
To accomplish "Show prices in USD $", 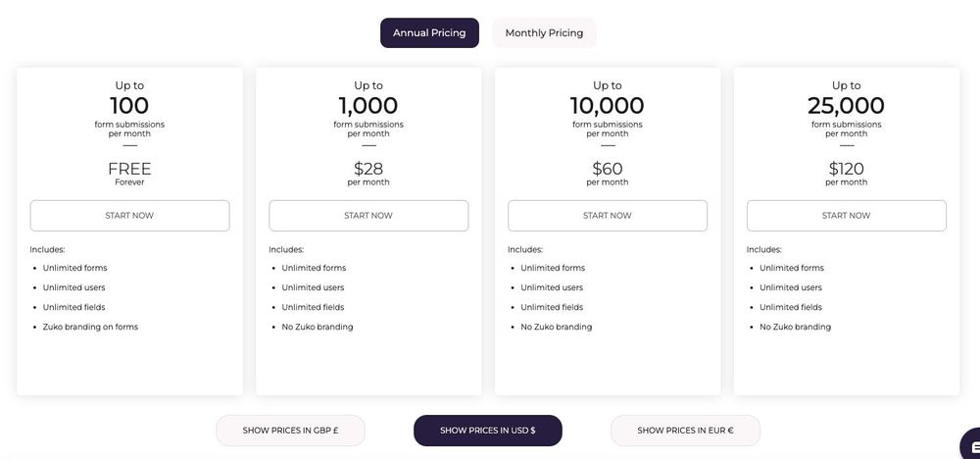I will tap(487, 431).
